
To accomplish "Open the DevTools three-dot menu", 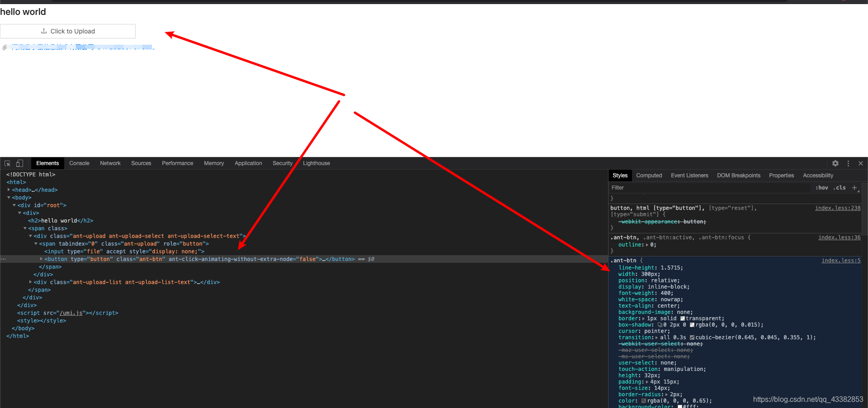I will [x=848, y=163].
